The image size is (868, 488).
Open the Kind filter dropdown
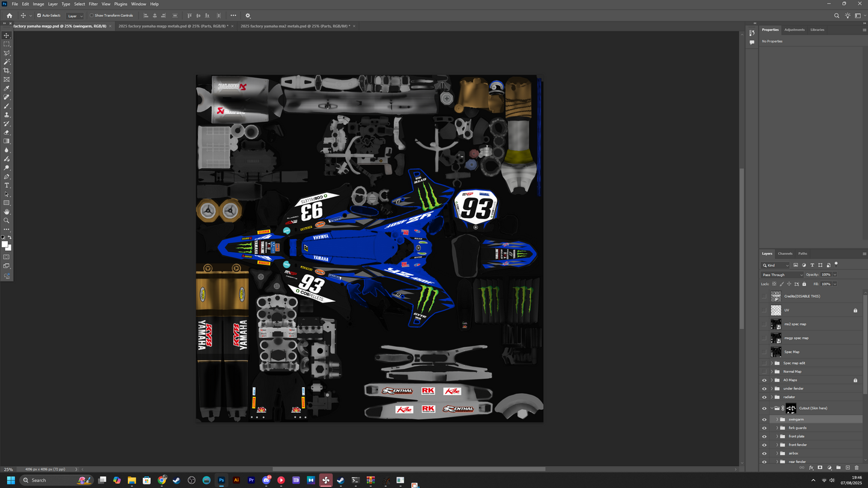(x=777, y=265)
